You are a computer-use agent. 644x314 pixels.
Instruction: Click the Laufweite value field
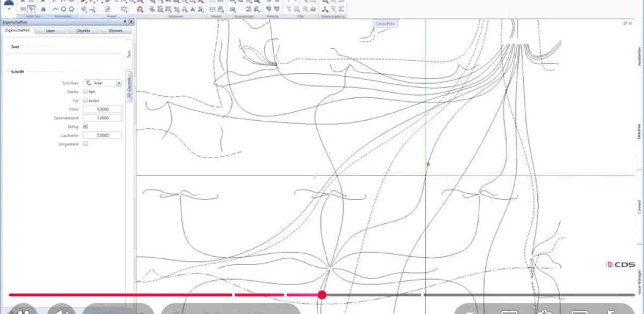103,135
